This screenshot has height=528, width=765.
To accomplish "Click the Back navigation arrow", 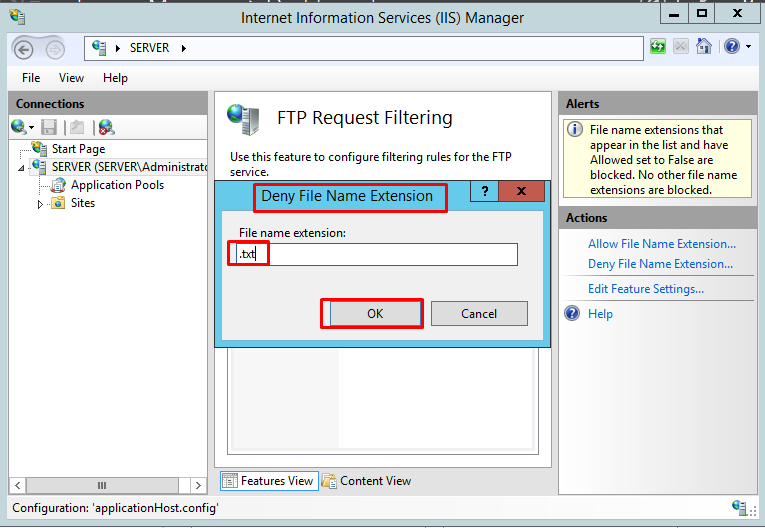I will coord(23,48).
